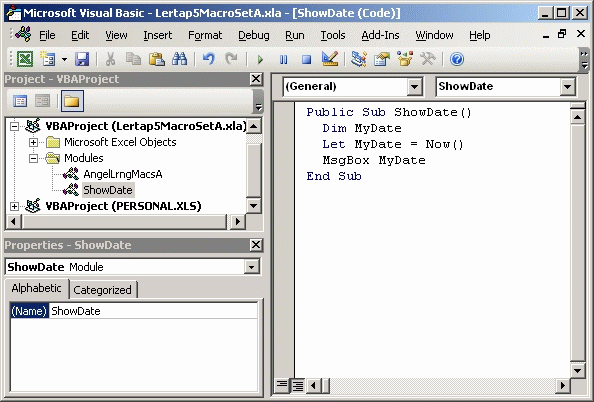The height and width of the screenshot is (402, 594).
Task: Click code window scroll up arrow
Action: [578, 117]
